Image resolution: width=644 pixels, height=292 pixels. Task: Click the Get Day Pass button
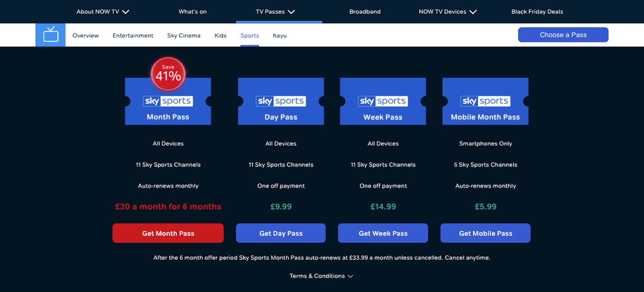point(281,233)
